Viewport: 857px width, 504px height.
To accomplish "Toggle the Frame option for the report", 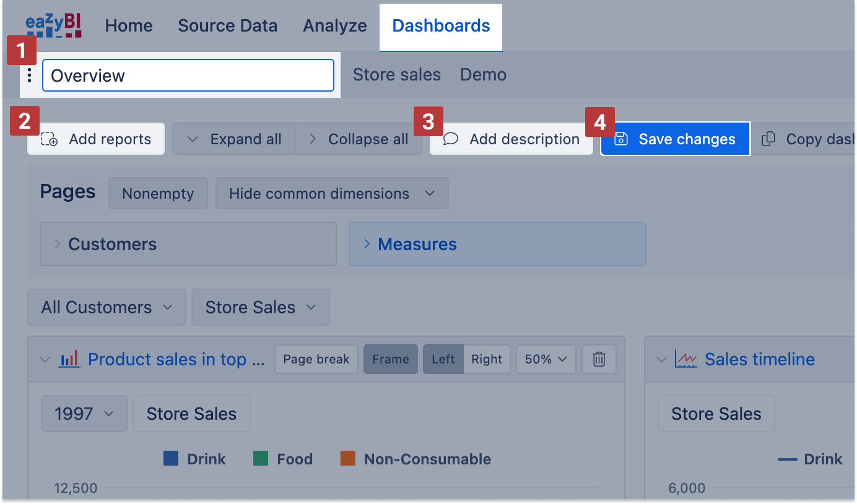I will [x=391, y=359].
